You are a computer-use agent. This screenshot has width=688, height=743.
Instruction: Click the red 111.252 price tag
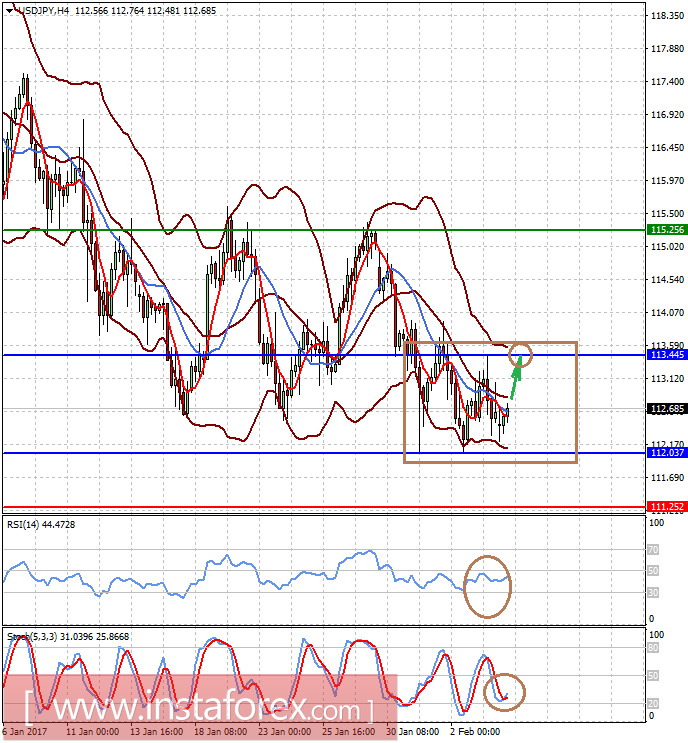[x=666, y=507]
